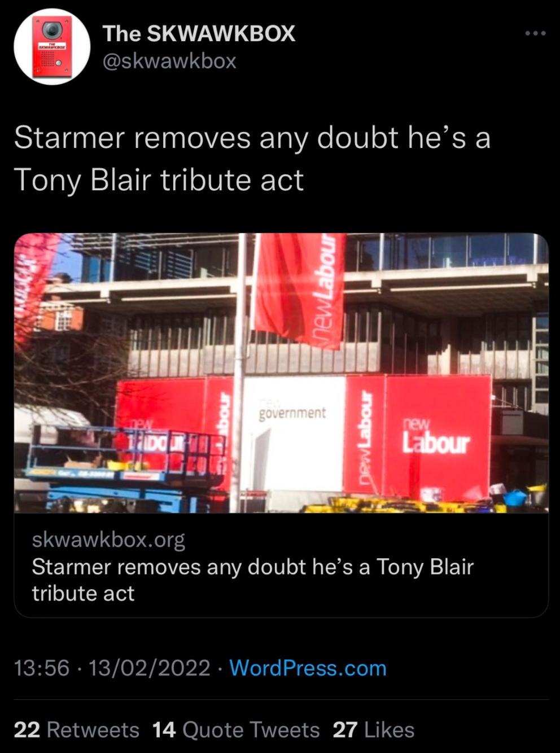
Task: Click the 13/02/2022 date
Action: pos(150,668)
